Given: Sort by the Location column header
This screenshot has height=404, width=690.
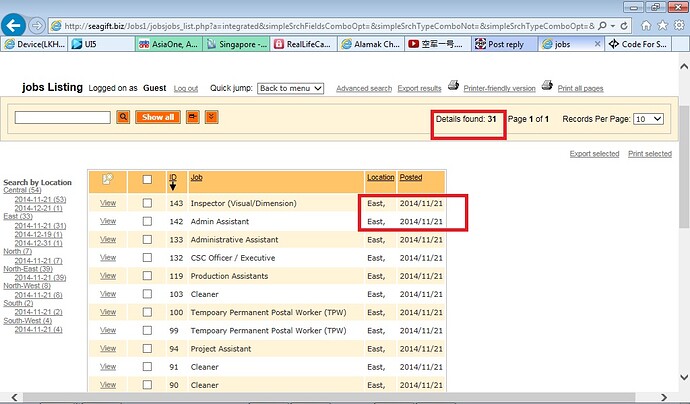Looking at the screenshot, I should coord(381,177).
